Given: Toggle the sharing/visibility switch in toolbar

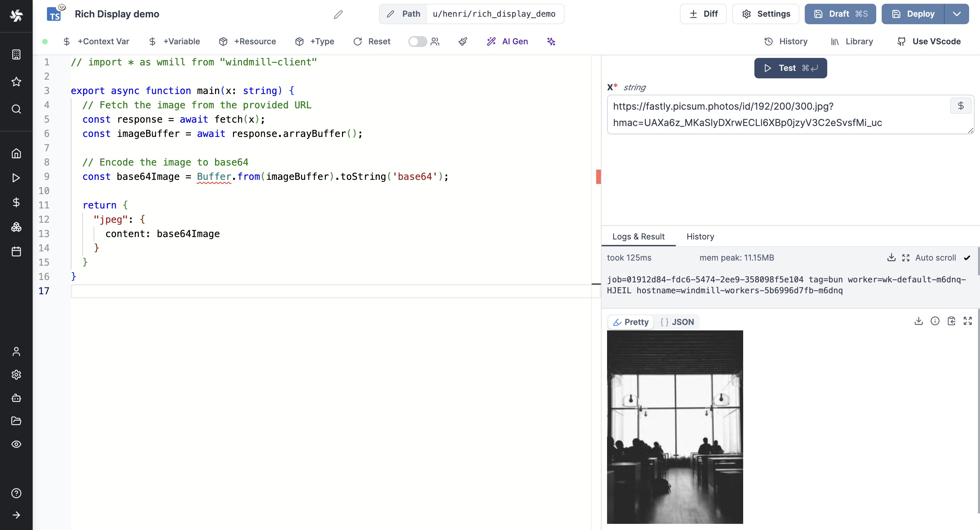Looking at the screenshot, I should click(417, 41).
